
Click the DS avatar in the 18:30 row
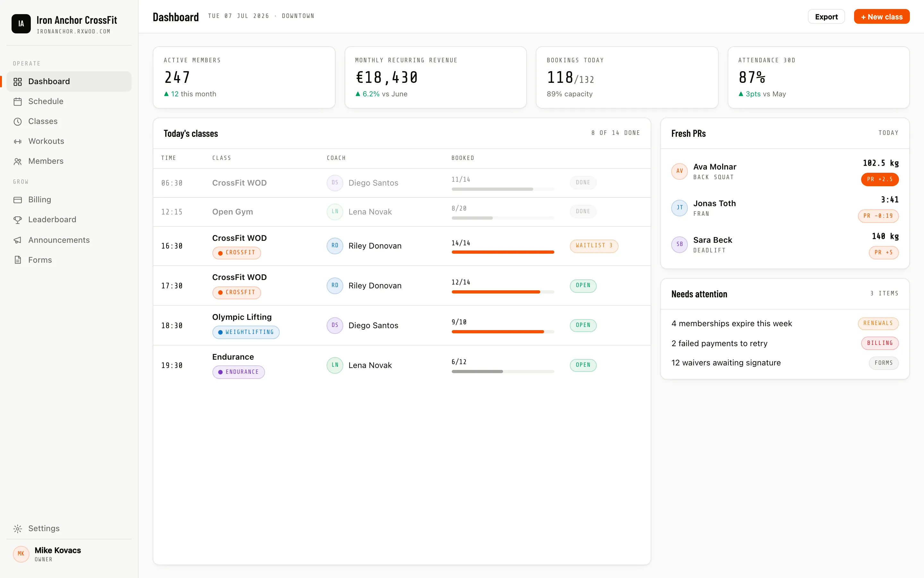tap(335, 325)
